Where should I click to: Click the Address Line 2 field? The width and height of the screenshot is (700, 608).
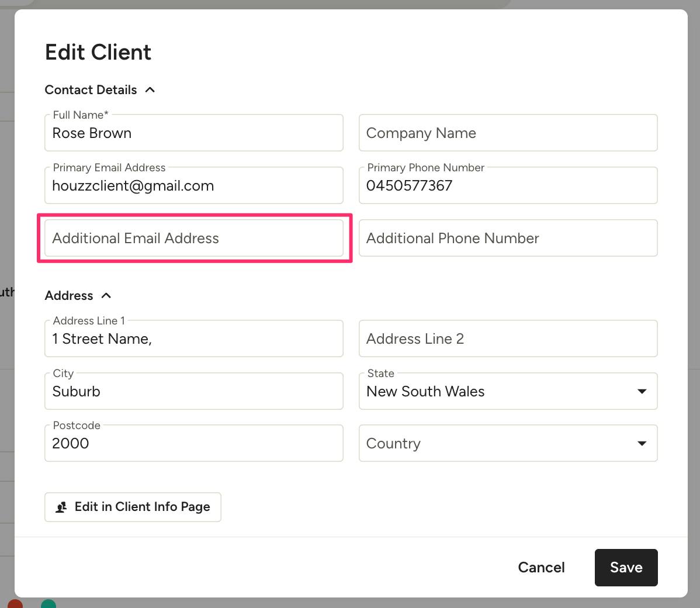click(x=508, y=338)
